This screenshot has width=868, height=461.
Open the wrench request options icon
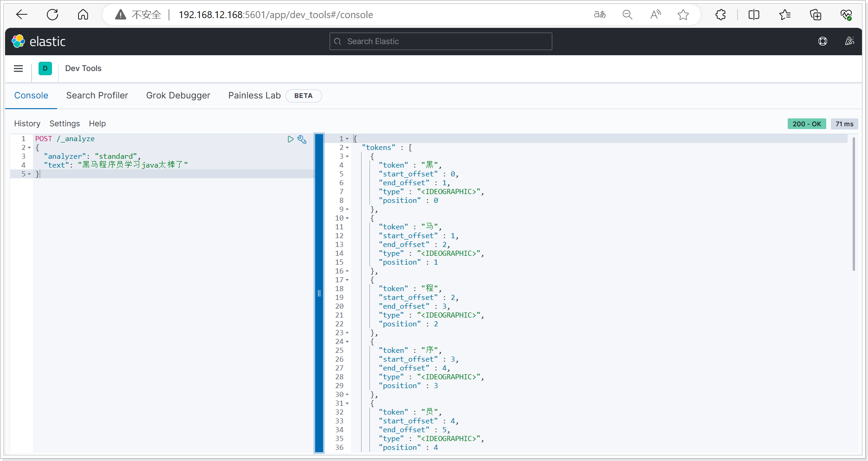pos(302,139)
